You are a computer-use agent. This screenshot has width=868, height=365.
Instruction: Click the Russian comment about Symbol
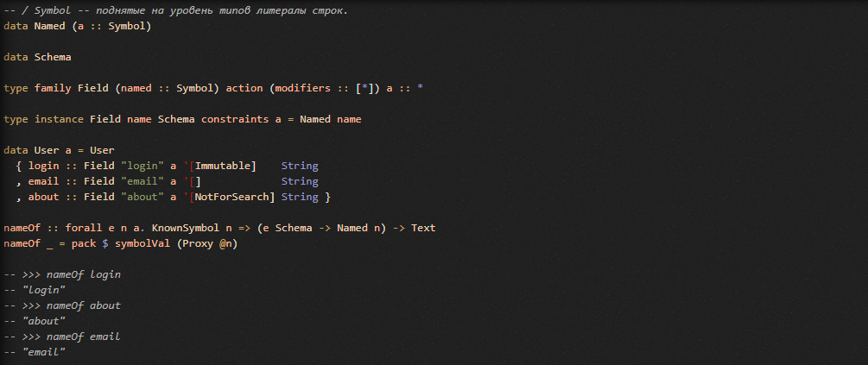tap(176, 10)
